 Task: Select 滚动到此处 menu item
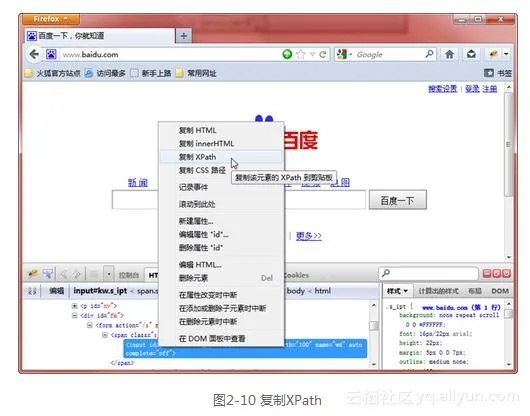click(x=221, y=204)
